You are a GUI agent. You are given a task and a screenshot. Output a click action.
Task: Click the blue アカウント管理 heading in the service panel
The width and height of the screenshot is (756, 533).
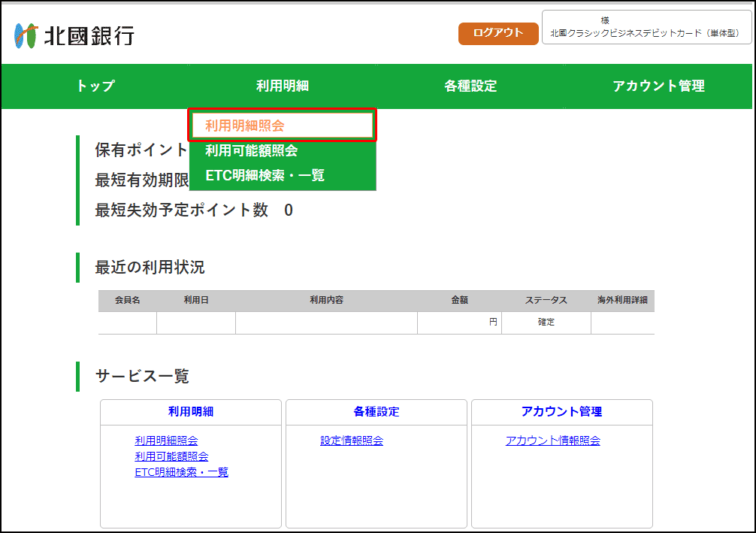click(x=561, y=411)
